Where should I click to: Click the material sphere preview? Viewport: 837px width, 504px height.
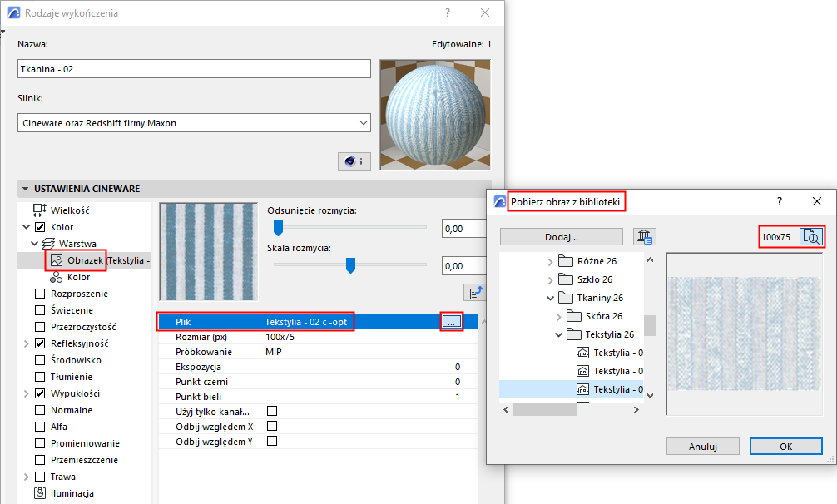click(435, 115)
